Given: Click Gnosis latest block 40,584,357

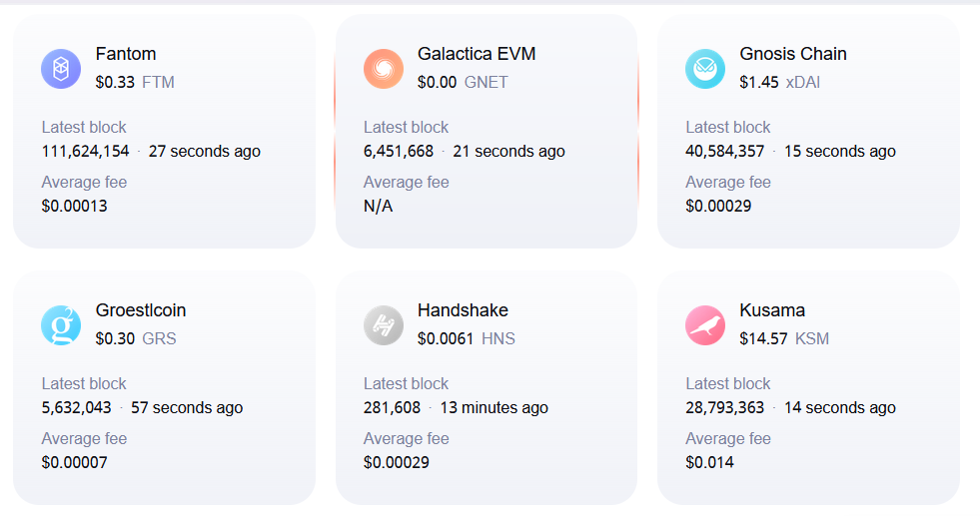Looking at the screenshot, I should 725,152.
